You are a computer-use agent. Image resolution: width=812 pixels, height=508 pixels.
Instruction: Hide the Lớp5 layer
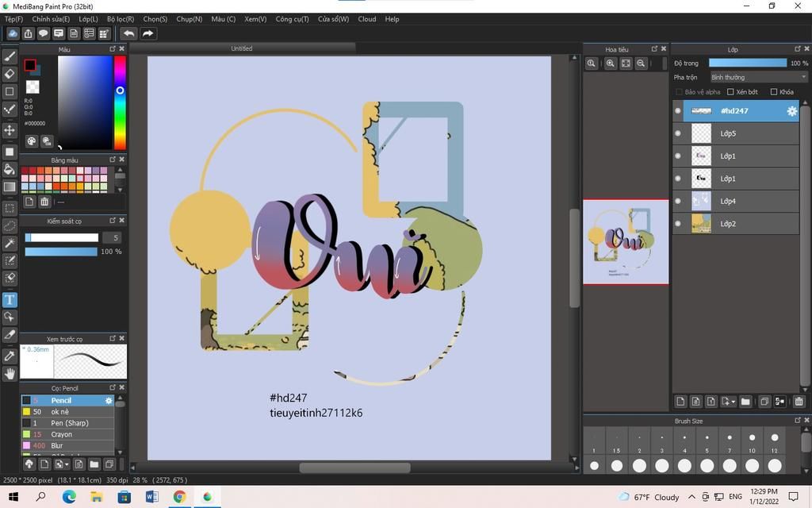tap(678, 133)
